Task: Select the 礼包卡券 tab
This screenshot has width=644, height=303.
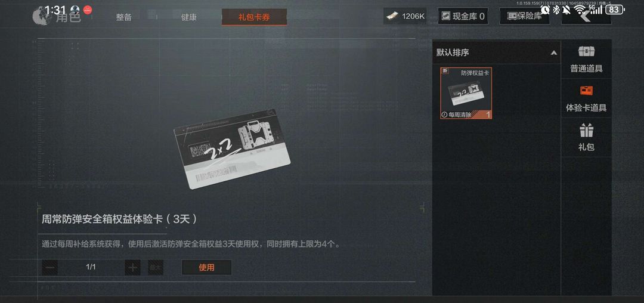Action: (254, 17)
